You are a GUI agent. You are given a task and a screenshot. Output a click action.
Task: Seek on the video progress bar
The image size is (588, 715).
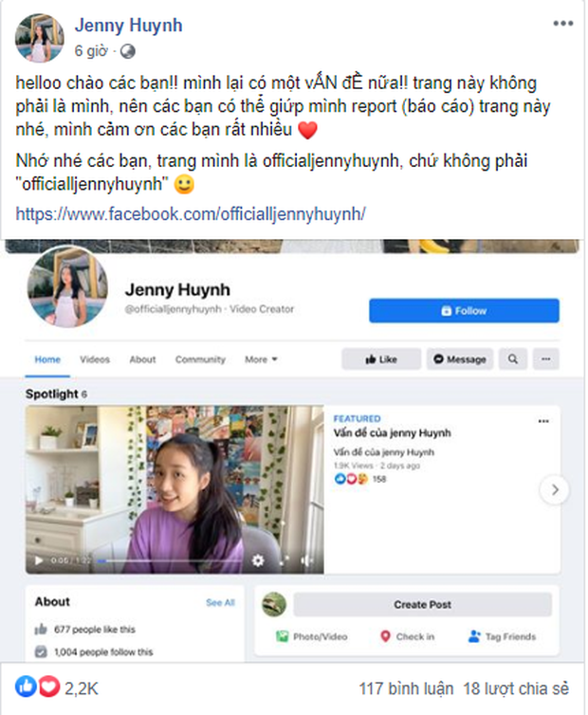click(x=169, y=560)
